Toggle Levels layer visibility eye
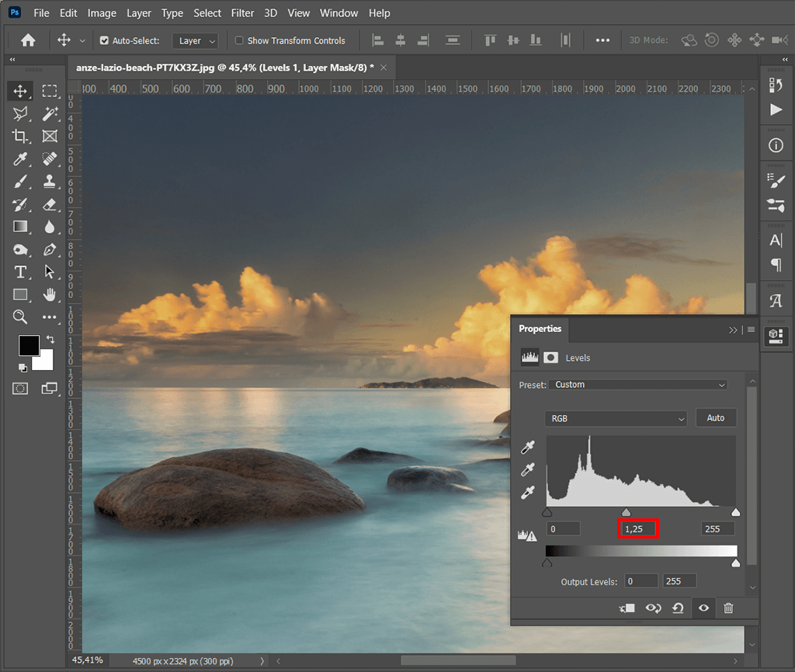795x672 pixels. point(703,608)
